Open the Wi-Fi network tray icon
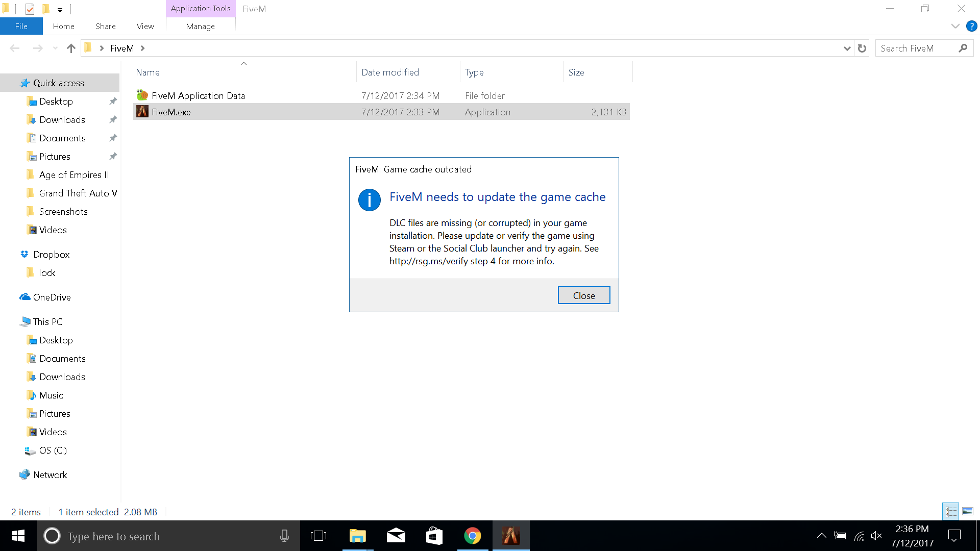This screenshot has width=980, height=551. click(859, 536)
